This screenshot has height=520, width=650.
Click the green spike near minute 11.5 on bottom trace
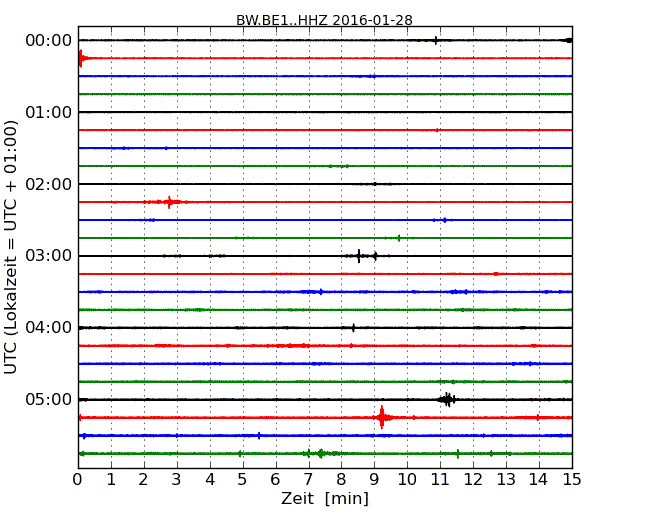point(458,454)
